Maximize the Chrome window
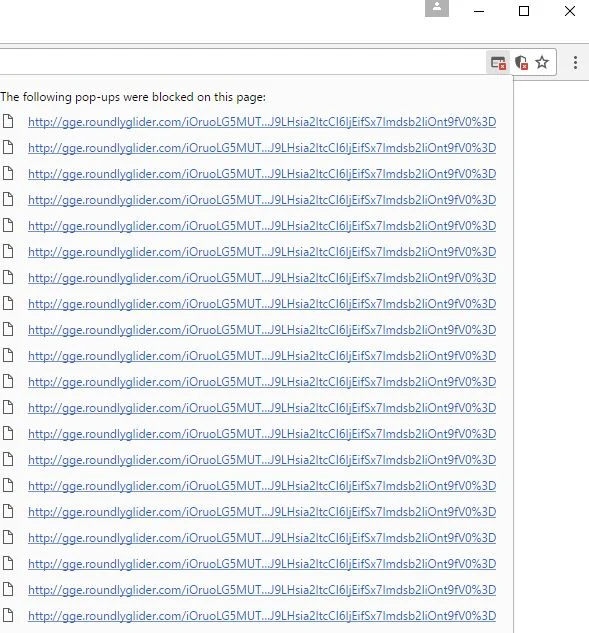This screenshot has height=633, width=589. pyautogui.click(x=524, y=11)
